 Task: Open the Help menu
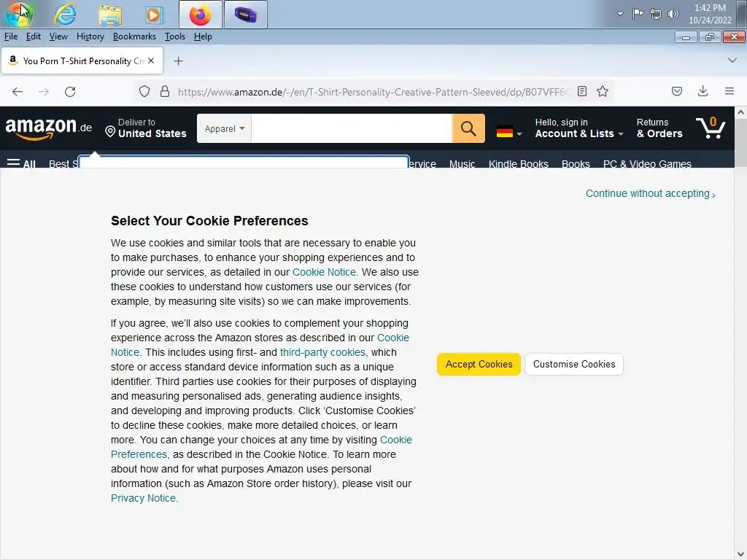[x=203, y=36]
